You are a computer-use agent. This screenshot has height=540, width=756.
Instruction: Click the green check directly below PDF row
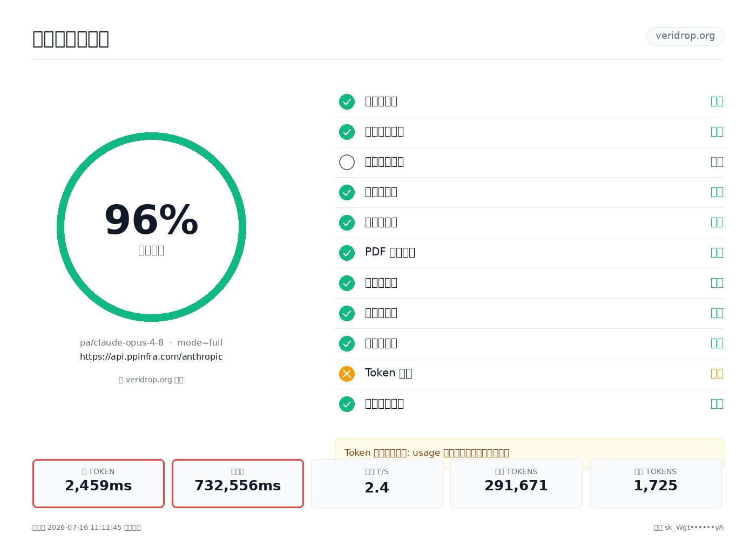coord(347,283)
